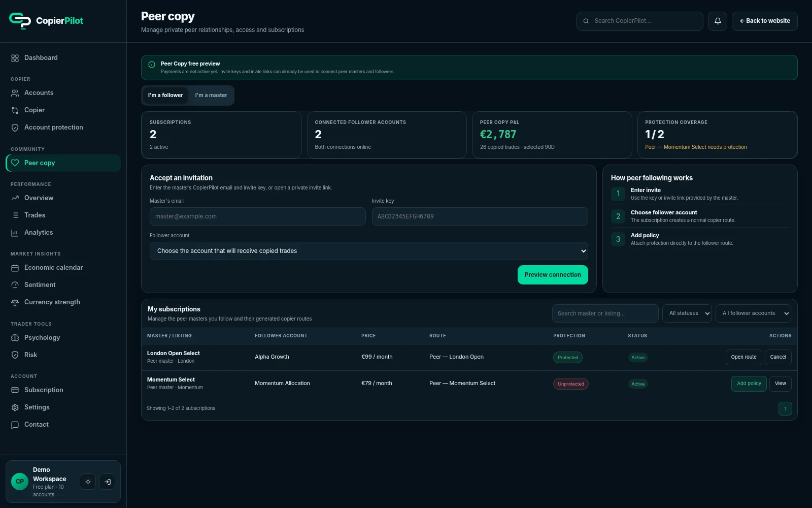812x508 pixels.
Task: Click London Open Select listing name
Action: pyautogui.click(x=173, y=353)
